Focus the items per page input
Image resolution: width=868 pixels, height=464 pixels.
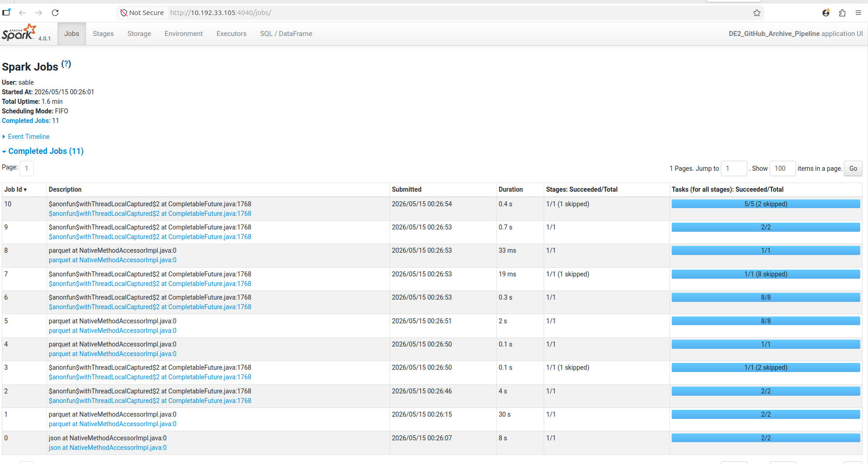pos(782,168)
